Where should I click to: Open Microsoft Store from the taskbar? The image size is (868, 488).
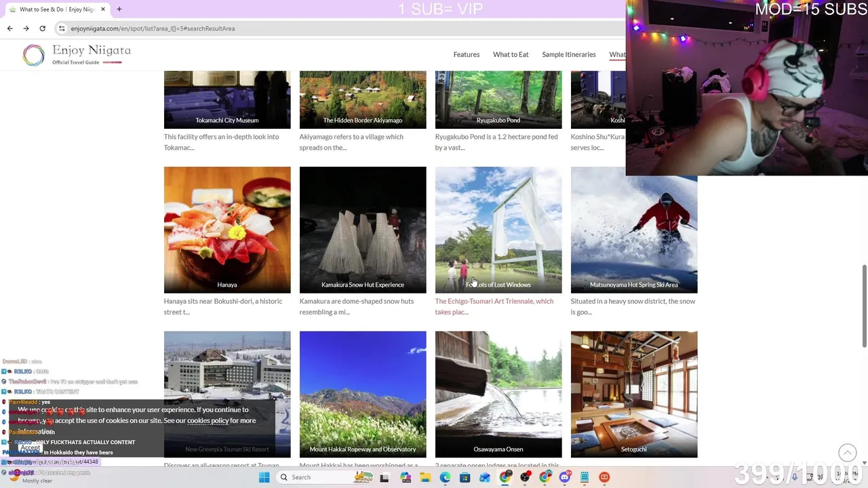(465, 477)
